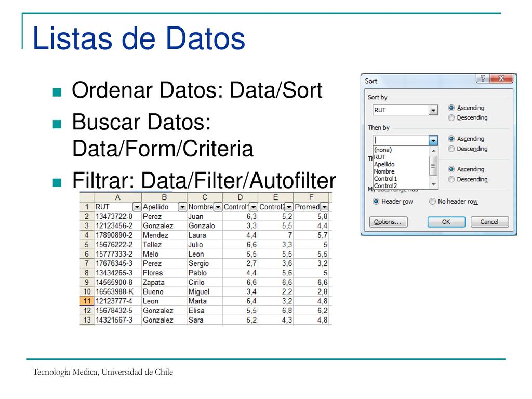Pick RUT in the dropdown list
Image resolution: width=532 pixels, height=399 pixels.
(401, 157)
